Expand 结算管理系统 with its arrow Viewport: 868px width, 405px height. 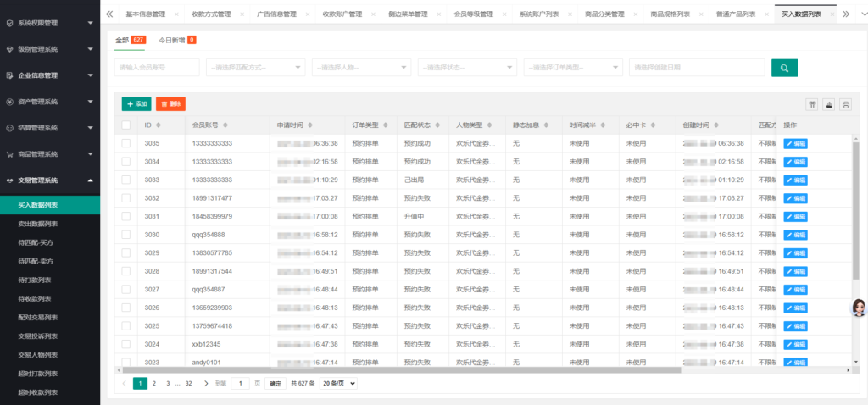pyautogui.click(x=90, y=128)
